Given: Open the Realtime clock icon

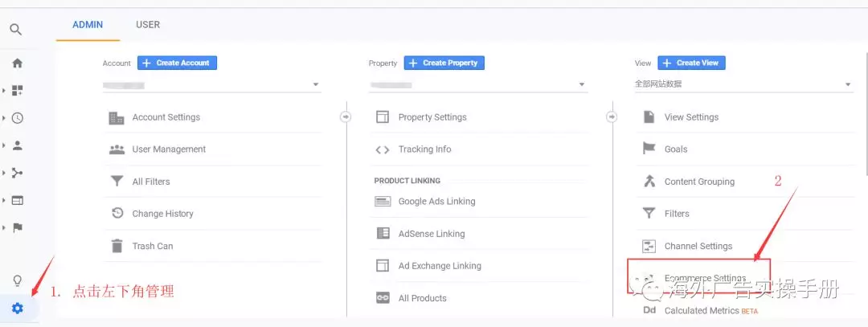Looking at the screenshot, I should (x=17, y=118).
